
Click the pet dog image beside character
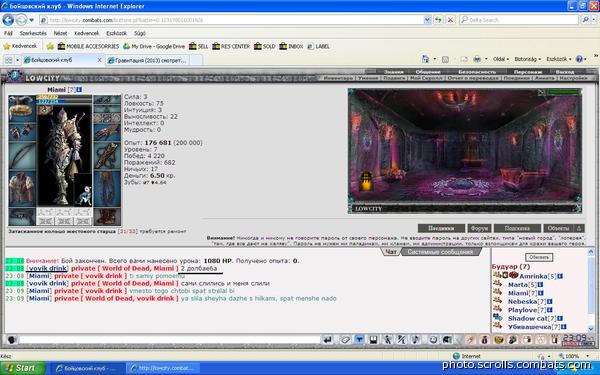[x=83, y=195]
